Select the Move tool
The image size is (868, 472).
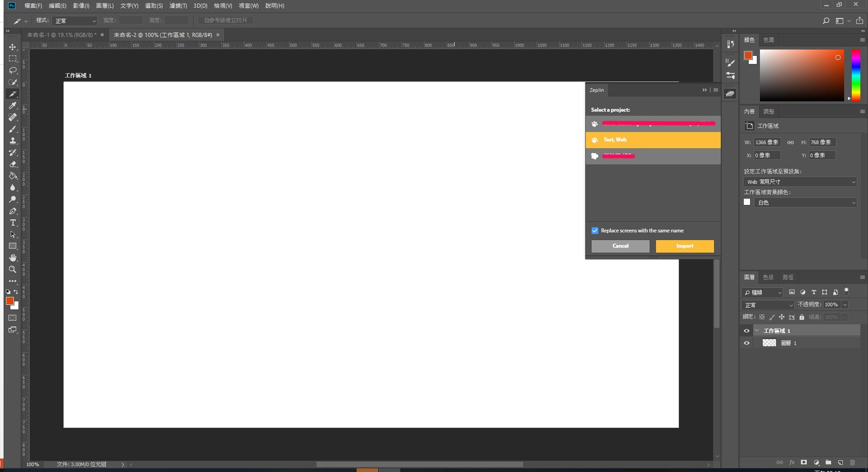[x=13, y=47]
